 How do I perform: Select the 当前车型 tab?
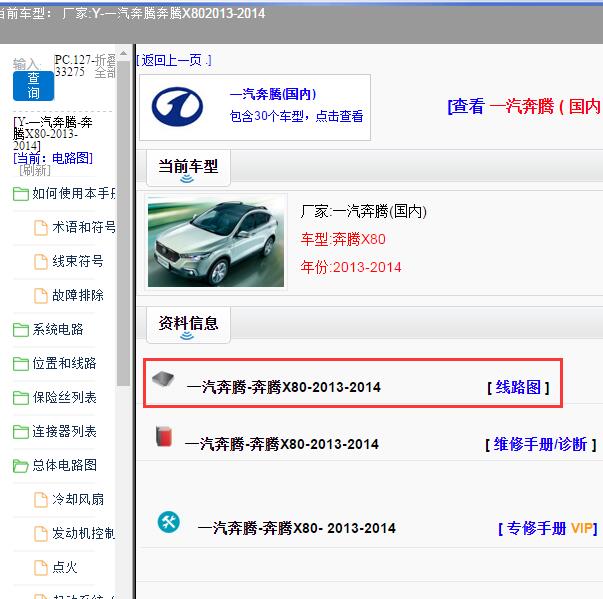click(x=188, y=168)
